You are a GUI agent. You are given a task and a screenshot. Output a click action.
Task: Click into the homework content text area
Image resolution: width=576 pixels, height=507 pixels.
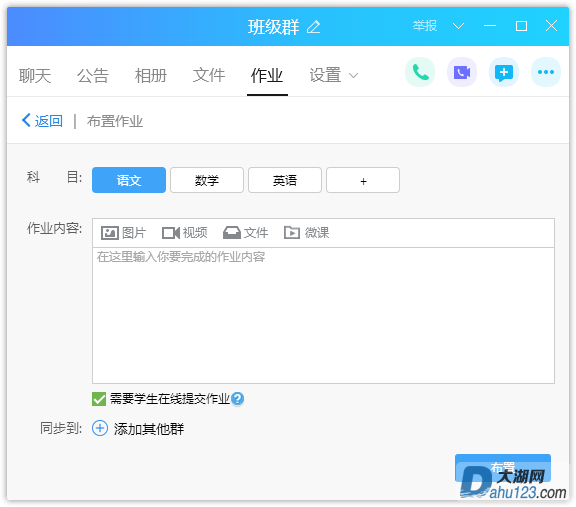click(x=323, y=316)
